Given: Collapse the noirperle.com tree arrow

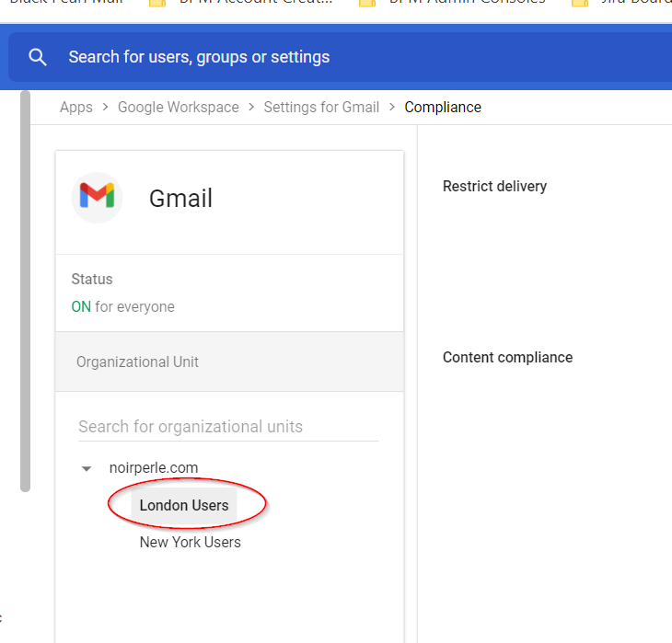Looking at the screenshot, I should coord(87,468).
